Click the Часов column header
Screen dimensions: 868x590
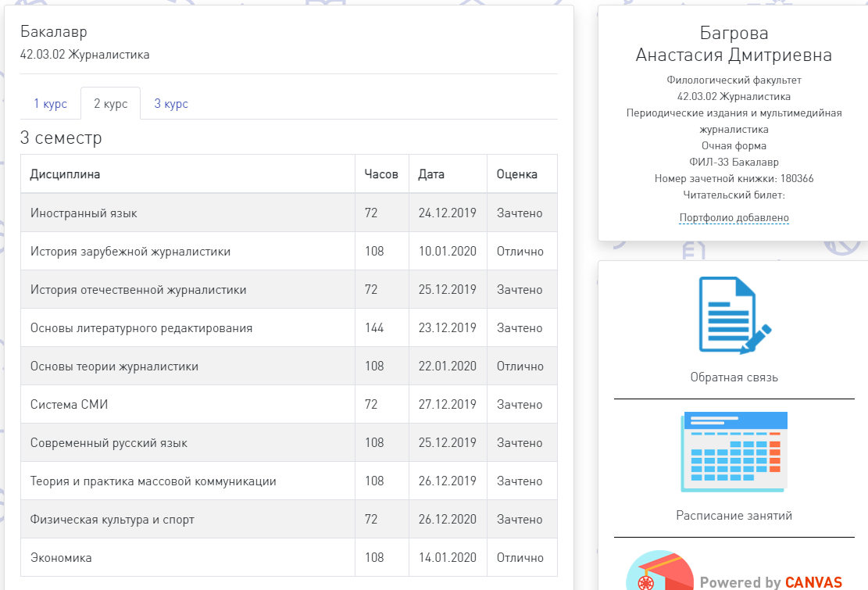pos(381,174)
